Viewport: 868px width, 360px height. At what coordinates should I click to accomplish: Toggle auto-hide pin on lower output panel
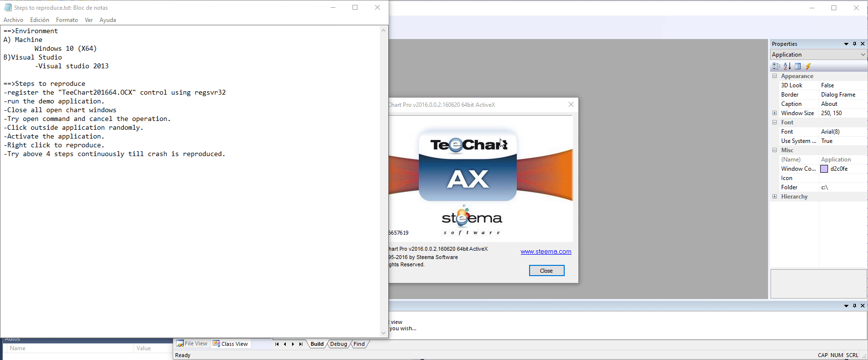[854, 306]
